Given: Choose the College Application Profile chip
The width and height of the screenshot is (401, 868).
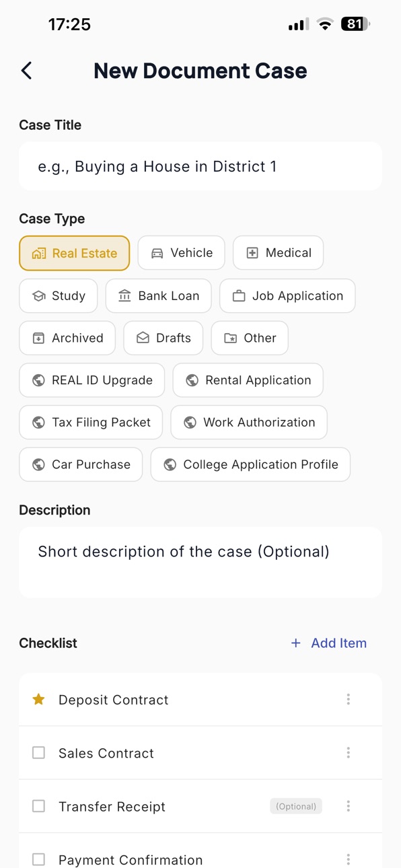Looking at the screenshot, I should 250,464.
